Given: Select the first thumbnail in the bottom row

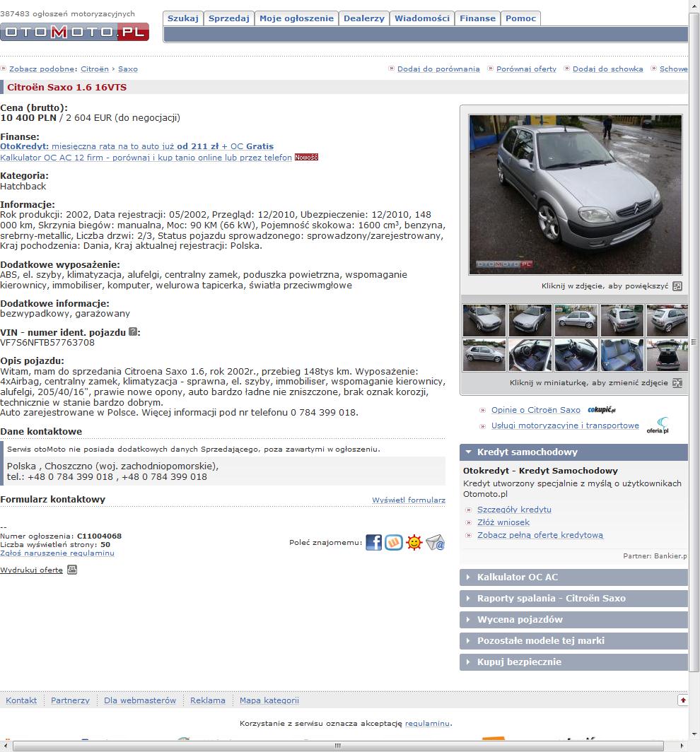Looking at the screenshot, I should [x=484, y=355].
